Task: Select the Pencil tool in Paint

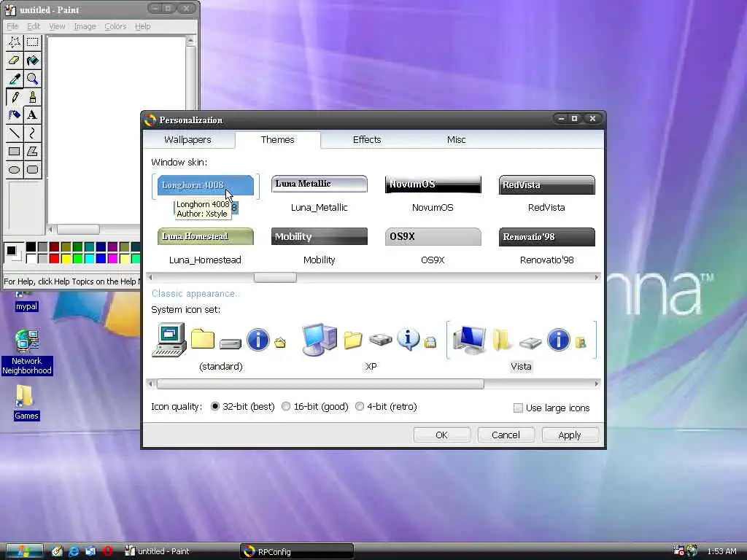Action: pos(15,97)
